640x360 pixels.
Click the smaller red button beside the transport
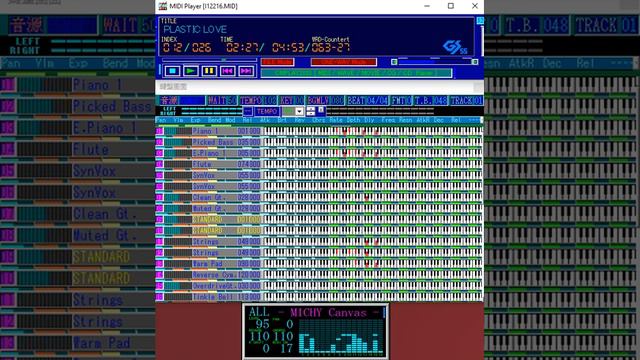(278, 62)
